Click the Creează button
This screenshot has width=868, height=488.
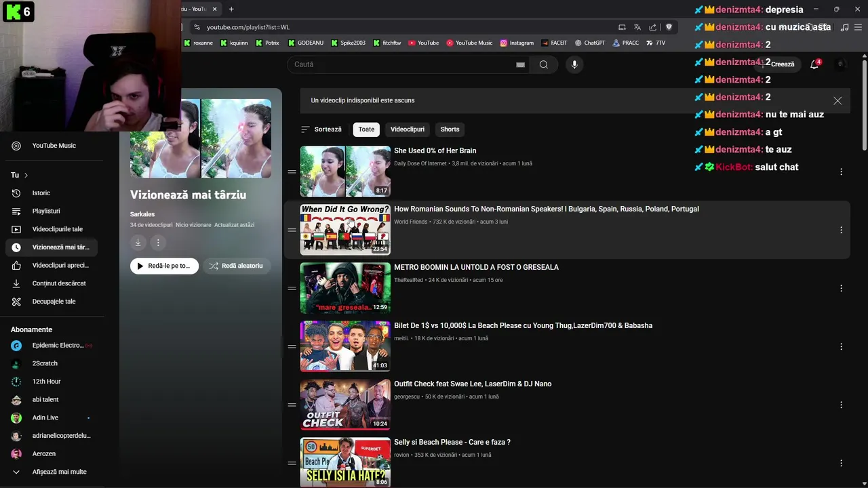pos(779,64)
